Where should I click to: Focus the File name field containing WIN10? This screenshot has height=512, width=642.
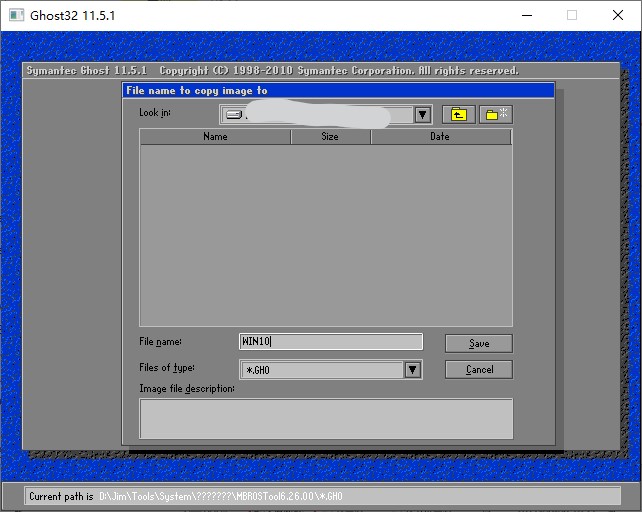pyautogui.click(x=331, y=342)
